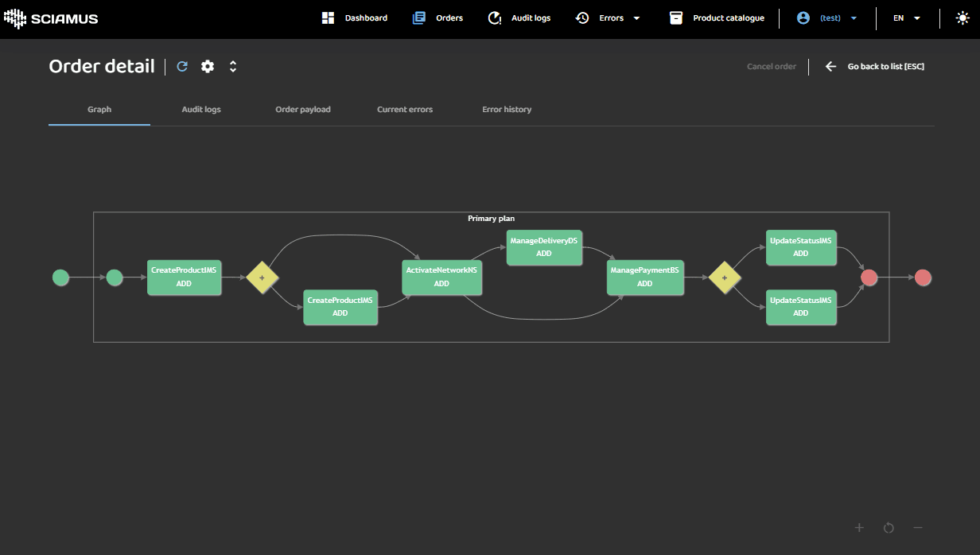980x555 pixels.
Task: Open the EN language selector
Action: coord(907,18)
